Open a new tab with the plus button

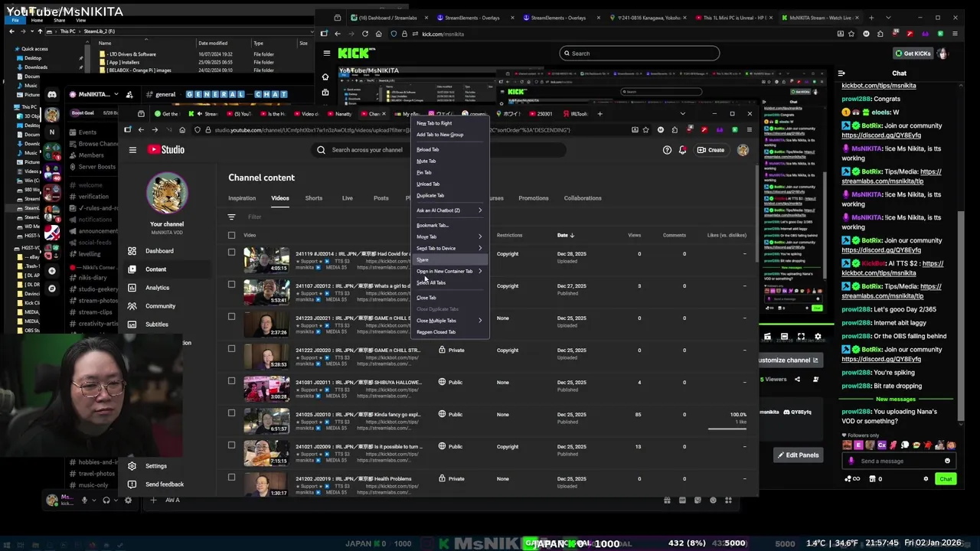[599, 114]
